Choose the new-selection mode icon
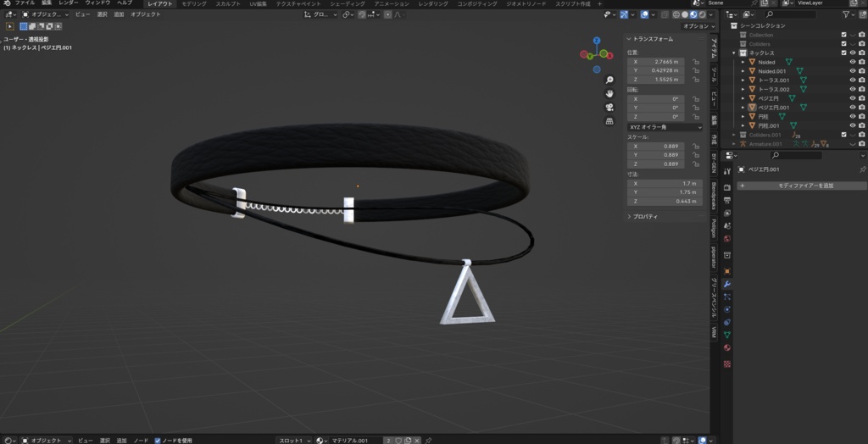The width and height of the screenshot is (868, 444). [x=23, y=26]
